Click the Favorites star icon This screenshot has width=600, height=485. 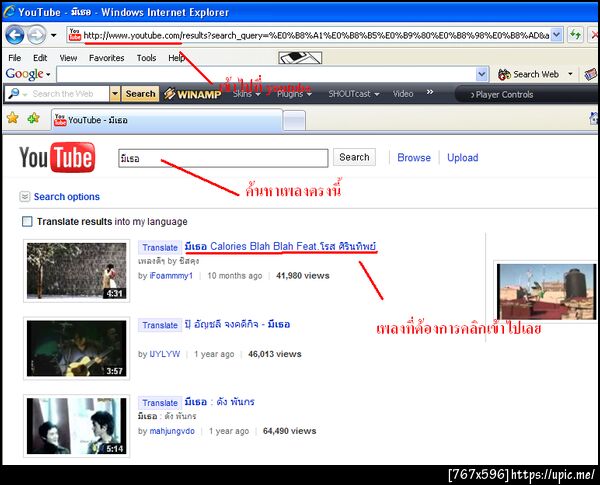[13, 118]
